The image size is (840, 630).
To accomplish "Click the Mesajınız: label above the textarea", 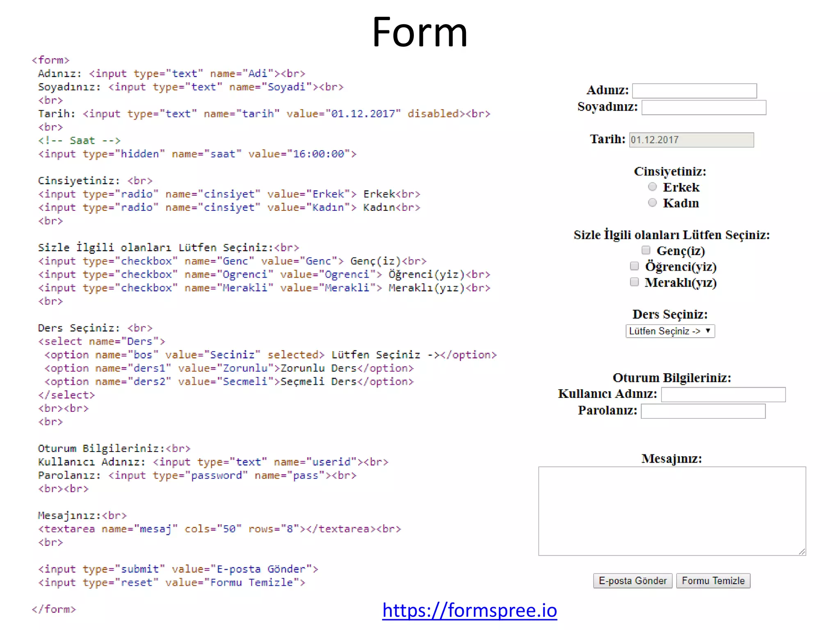I will point(672,459).
